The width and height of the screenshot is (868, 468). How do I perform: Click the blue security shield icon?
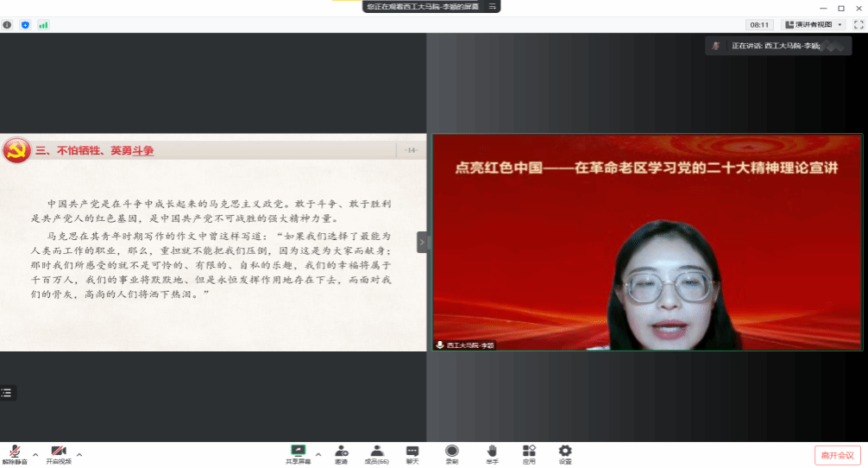(x=25, y=25)
